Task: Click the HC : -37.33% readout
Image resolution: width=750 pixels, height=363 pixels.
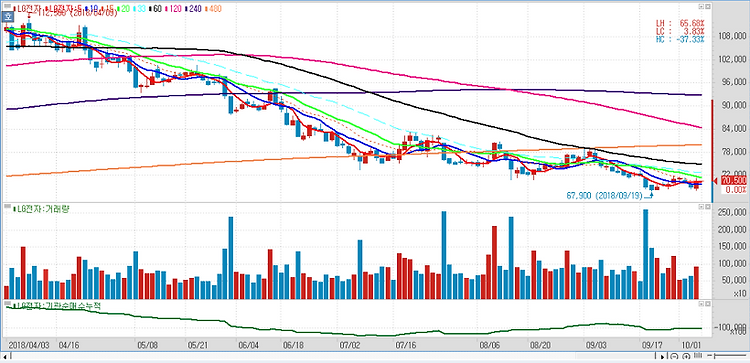Action: click(680, 39)
